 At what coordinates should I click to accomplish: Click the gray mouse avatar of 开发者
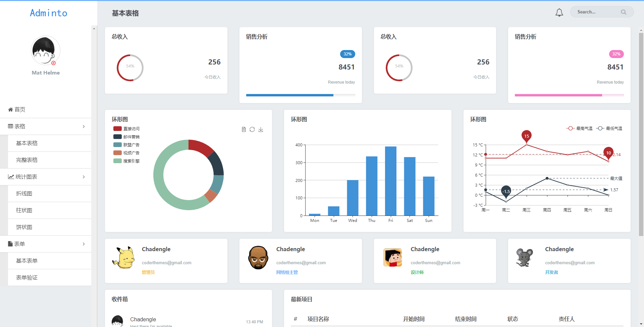coord(524,258)
